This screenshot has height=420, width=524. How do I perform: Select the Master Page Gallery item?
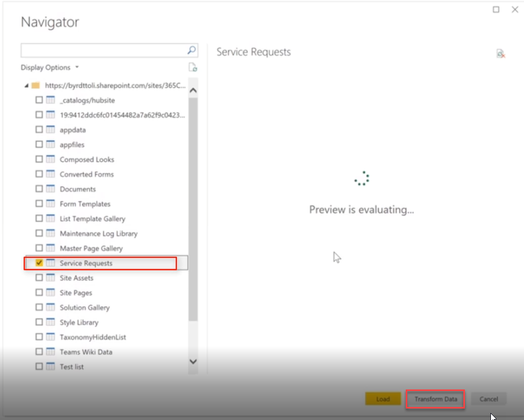[x=91, y=248]
